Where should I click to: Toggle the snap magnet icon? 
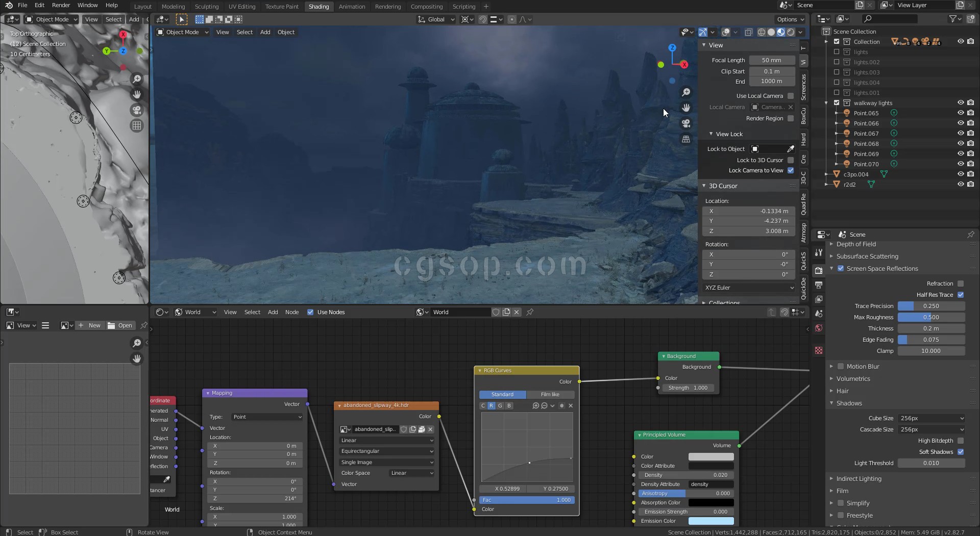coord(482,19)
